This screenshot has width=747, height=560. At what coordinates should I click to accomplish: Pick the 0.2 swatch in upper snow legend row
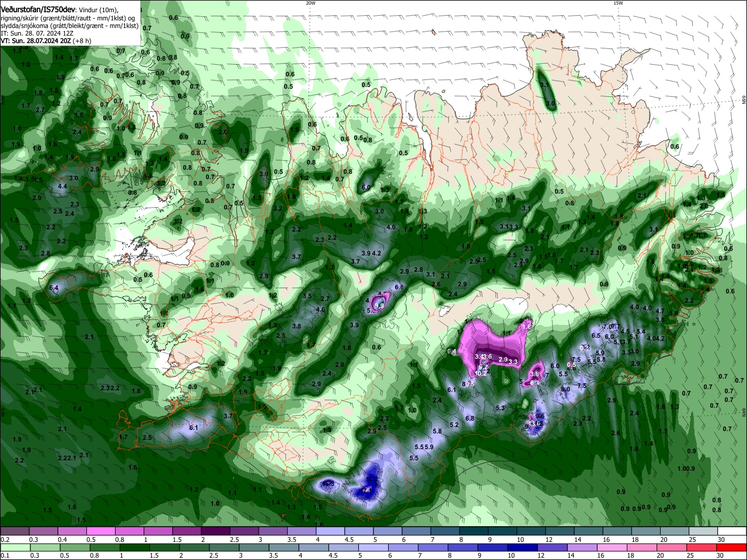pyautogui.click(x=15, y=531)
